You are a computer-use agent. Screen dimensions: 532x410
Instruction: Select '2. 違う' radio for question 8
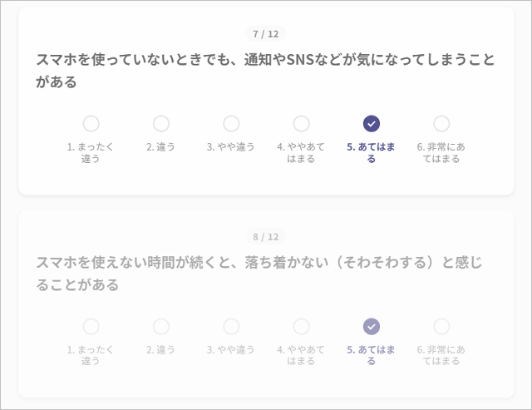[x=161, y=327]
